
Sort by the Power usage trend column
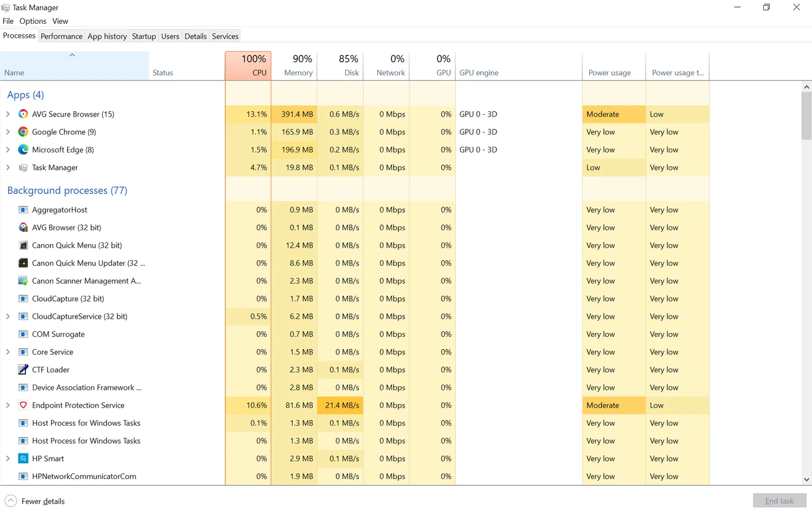point(677,66)
